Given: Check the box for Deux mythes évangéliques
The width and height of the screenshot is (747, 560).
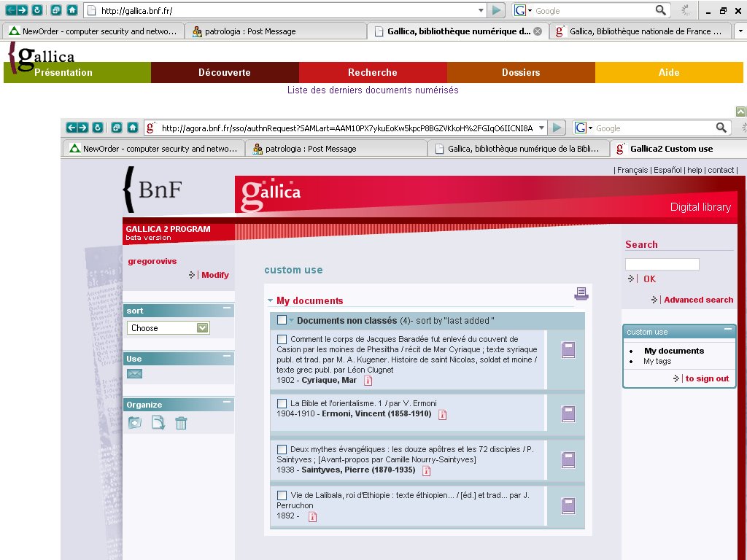Looking at the screenshot, I should (282, 449).
